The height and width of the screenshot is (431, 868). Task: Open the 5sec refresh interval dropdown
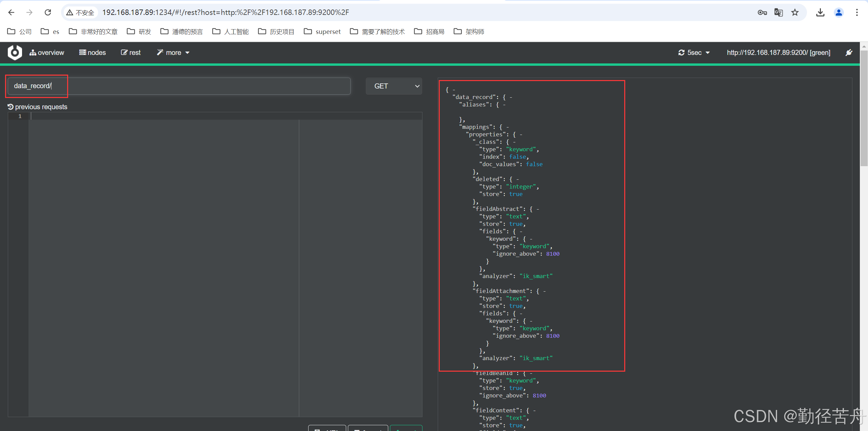[694, 53]
